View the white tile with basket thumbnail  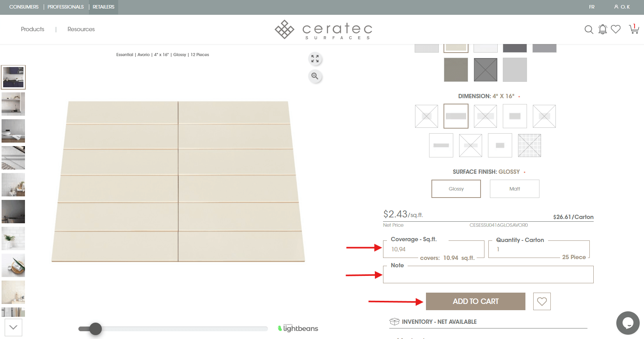(13, 185)
